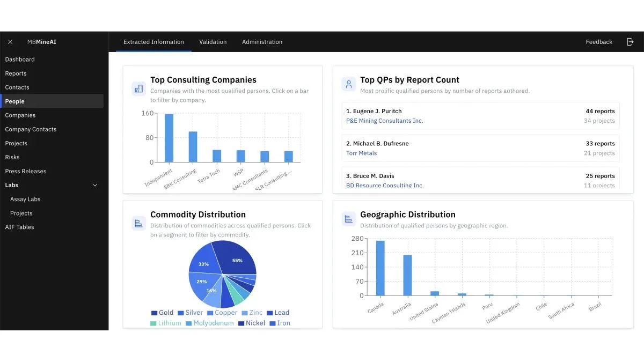The width and height of the screenshot is (644, 362).
Task: Toggle the Nickel legend item
Action: pyautogui.click(x=252, y=323)
